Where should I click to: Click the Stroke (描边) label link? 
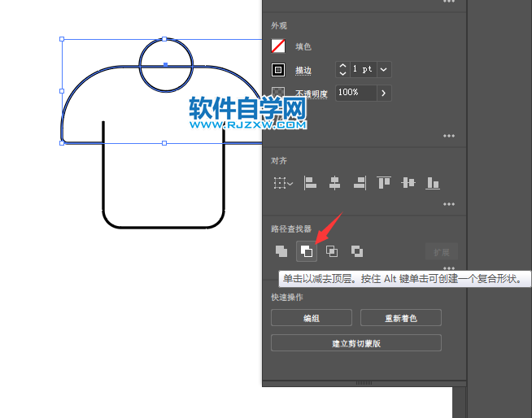click(303, 70)
